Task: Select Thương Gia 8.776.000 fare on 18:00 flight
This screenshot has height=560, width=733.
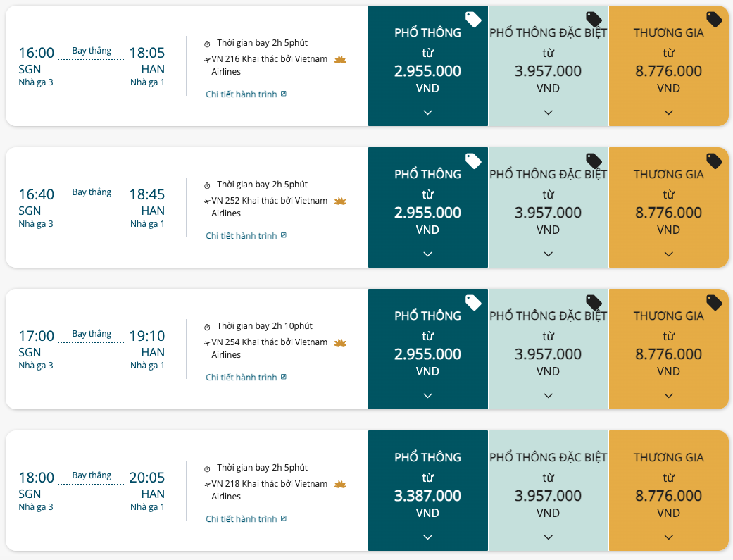Action: pos(669,491)
